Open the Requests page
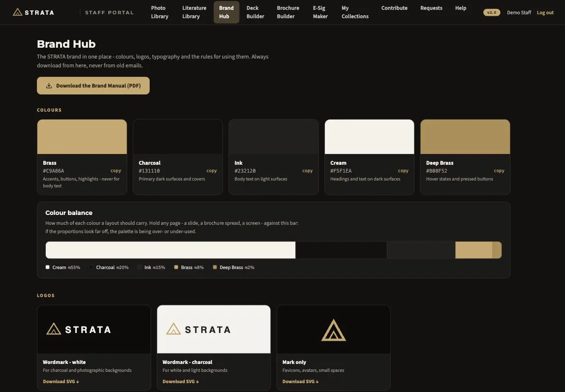Viewport: 565px width, 392px height. pyautogui.click(x=431, y=8)
